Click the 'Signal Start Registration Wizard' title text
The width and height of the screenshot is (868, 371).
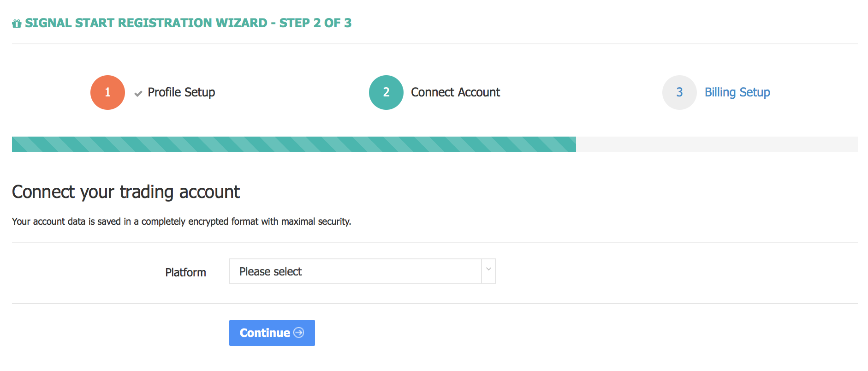(x=146, y=23)
